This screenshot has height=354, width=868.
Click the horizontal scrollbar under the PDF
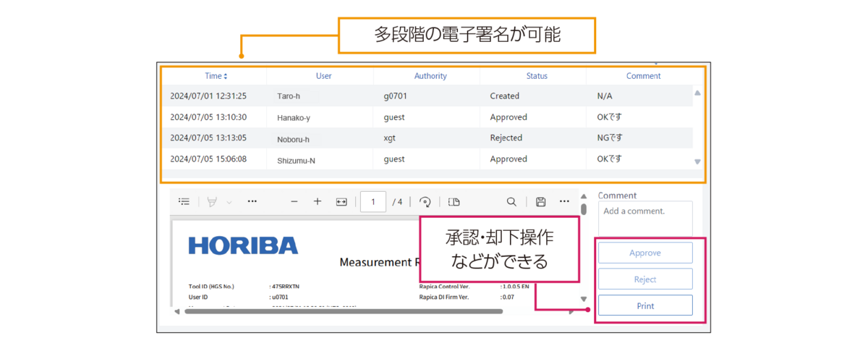344,312
